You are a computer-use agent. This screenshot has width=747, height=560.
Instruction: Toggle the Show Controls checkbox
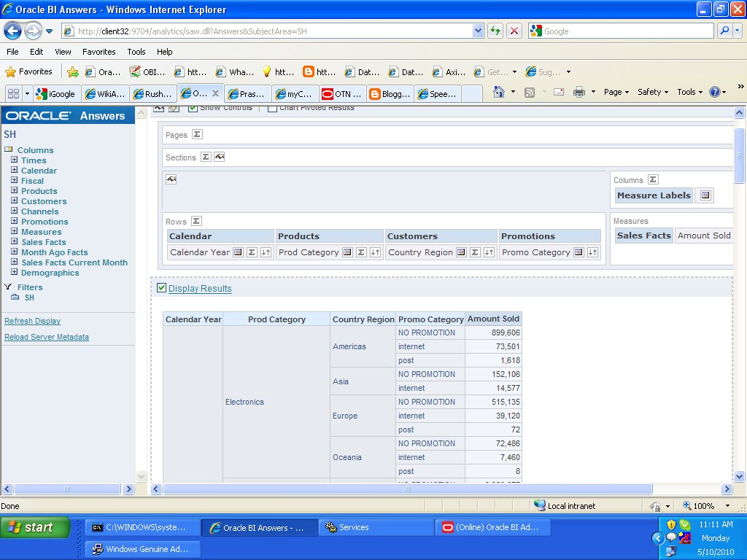point(193,108)
